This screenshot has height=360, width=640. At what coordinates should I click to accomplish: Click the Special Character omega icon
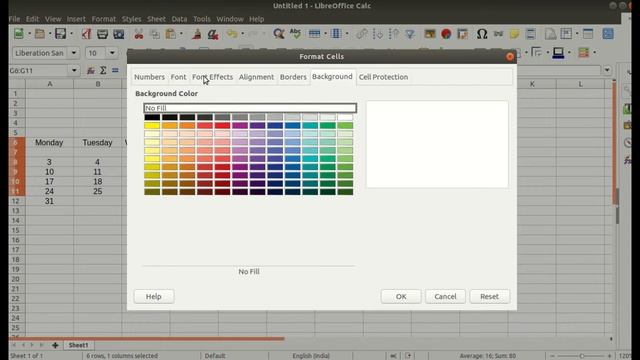(x=482, y=34)
